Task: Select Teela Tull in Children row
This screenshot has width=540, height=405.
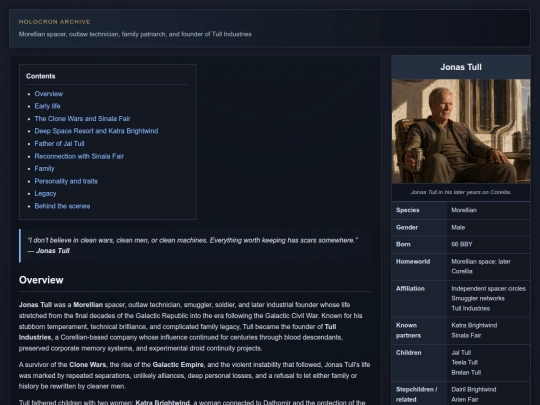Action: point(465,363)
